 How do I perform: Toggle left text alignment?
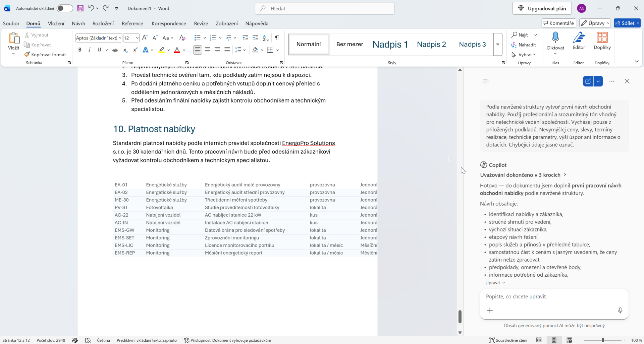point(198,50)
